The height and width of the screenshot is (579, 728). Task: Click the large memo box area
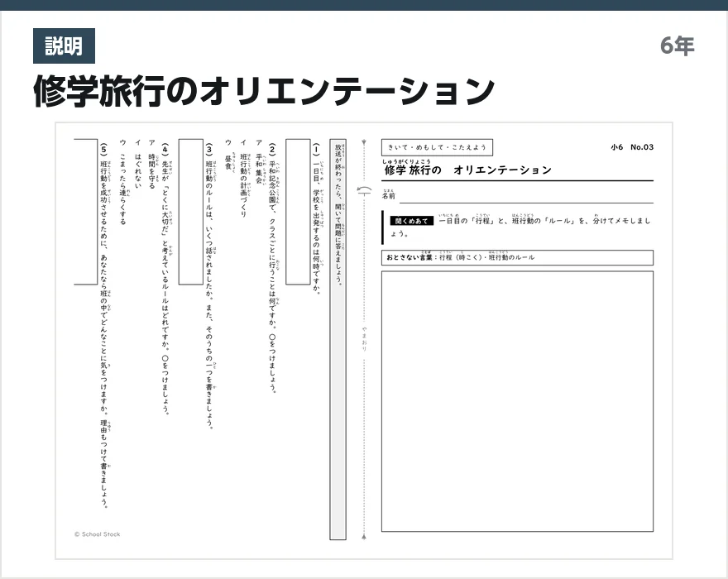517,402
